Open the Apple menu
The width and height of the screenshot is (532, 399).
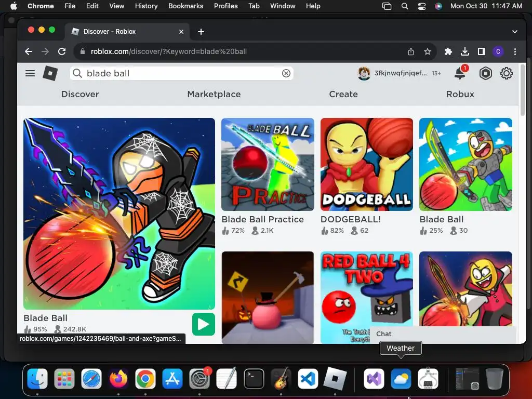[14, 6]
